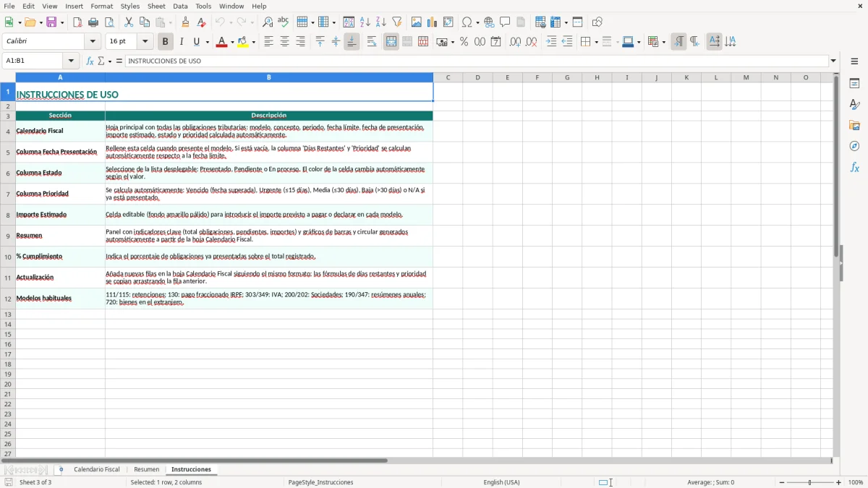This screenshot has width=868, height=488.
Task: Click Draw Functions shapes icon
Action: 597,22
